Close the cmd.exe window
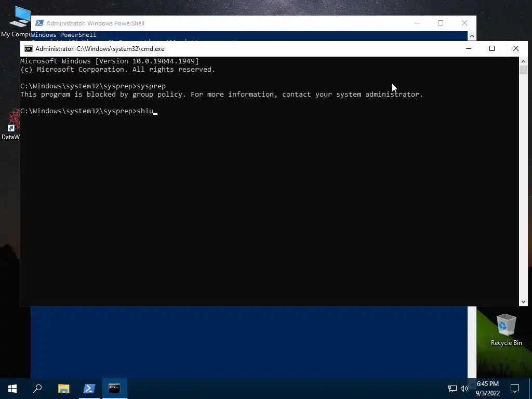Screen dimensions: 532x399 tap(516, 48)
